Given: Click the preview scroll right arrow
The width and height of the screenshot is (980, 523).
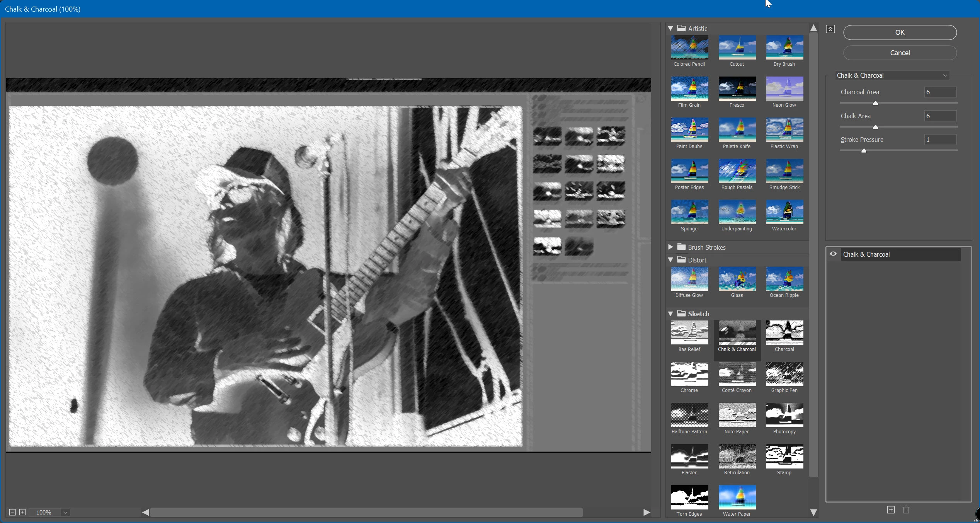Looking at the screenshot, I should click(647, 512).
